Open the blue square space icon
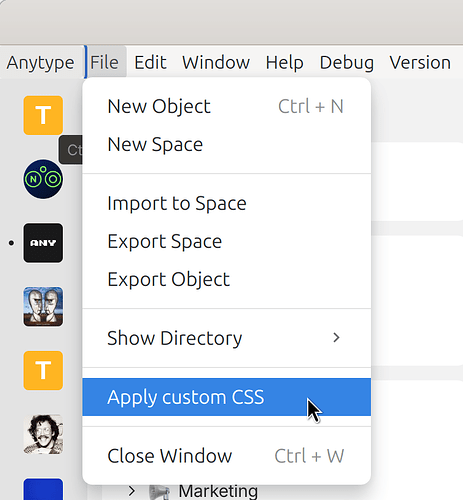463x500 pixels. (x=43, y=489)
